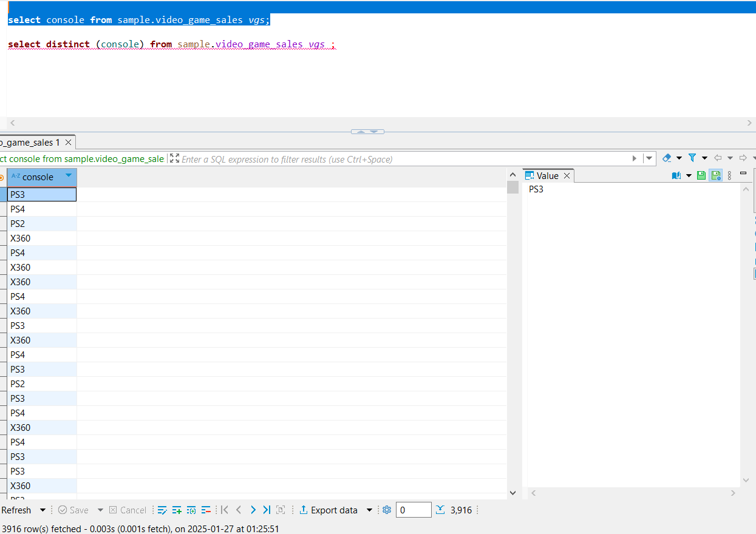Click the console column header
The width and height of the screenshot is (756, 534).
pos(42,177)
